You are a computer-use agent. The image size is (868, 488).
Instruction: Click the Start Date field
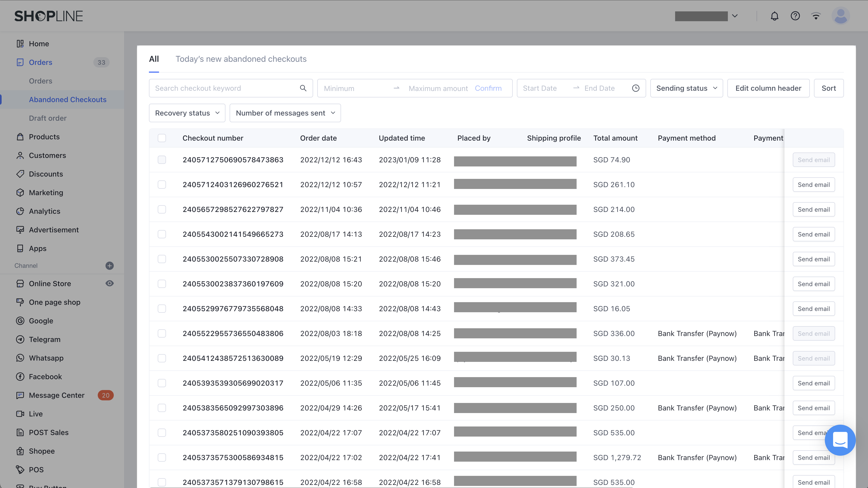pyautogui.click(x=542, y=88)
